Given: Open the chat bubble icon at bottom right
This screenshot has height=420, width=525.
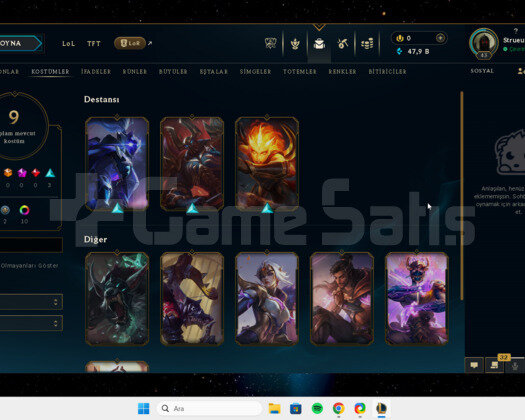Looking at the screenshot, I should click(474, 365).
